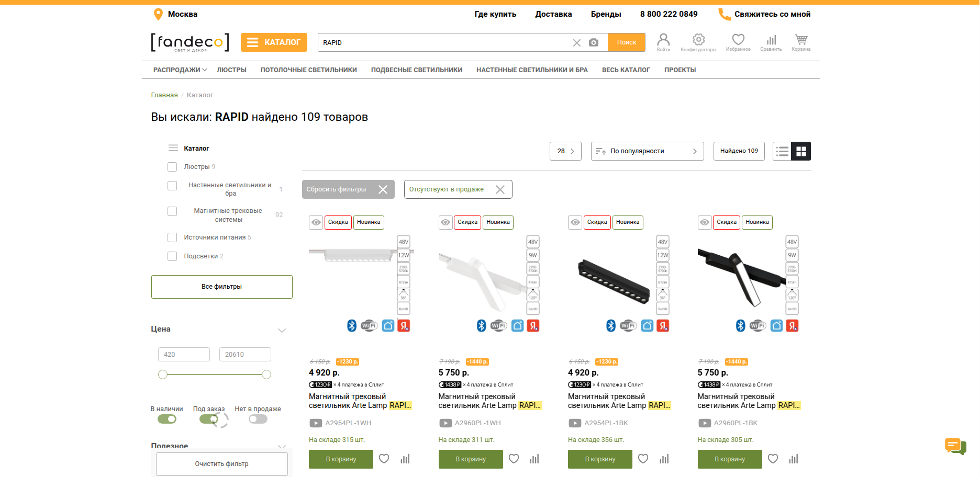Open the live chat widget

click(x=955, y=446)
